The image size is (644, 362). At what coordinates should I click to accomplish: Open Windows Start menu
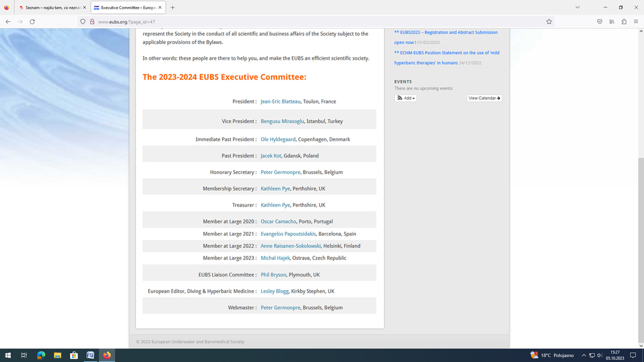pos(8,355)
